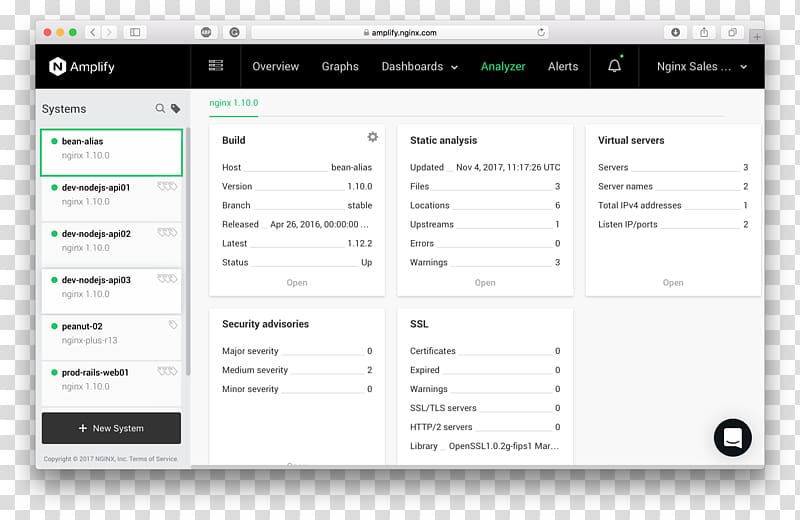Screen dimensions: 800x520
Task: Open the Terms of Service link
Action: coord(153,459)
